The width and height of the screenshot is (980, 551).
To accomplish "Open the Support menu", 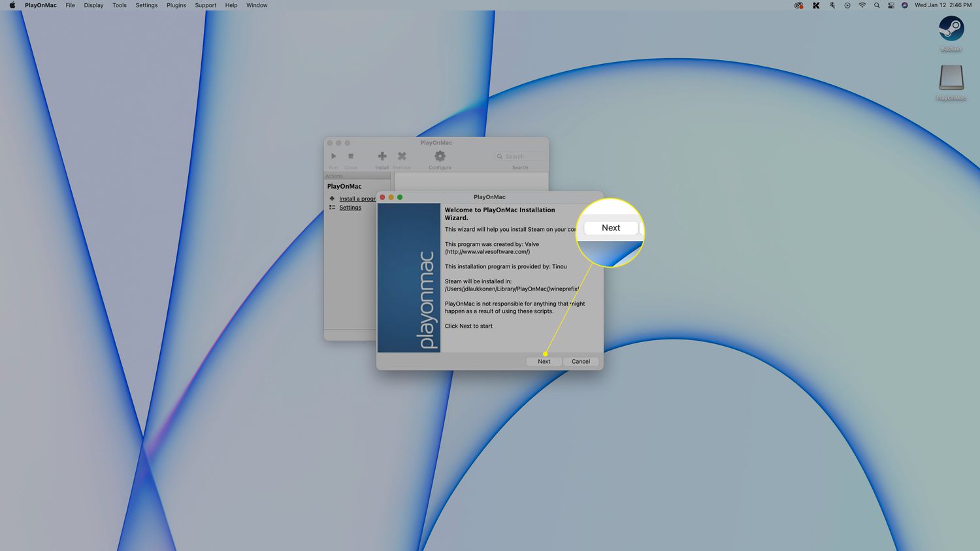I will click(x=205, y=5).
